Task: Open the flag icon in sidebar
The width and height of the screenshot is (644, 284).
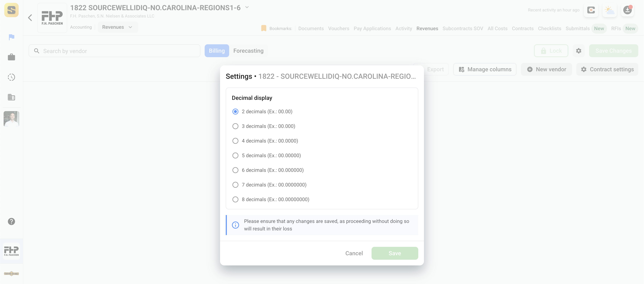Action: tap(11, 37)
